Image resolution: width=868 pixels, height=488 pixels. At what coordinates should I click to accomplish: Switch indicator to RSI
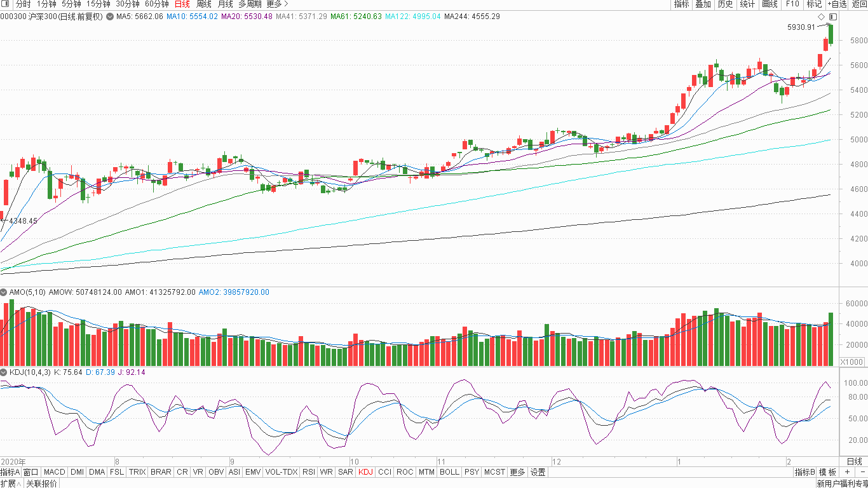click(309, 472)
